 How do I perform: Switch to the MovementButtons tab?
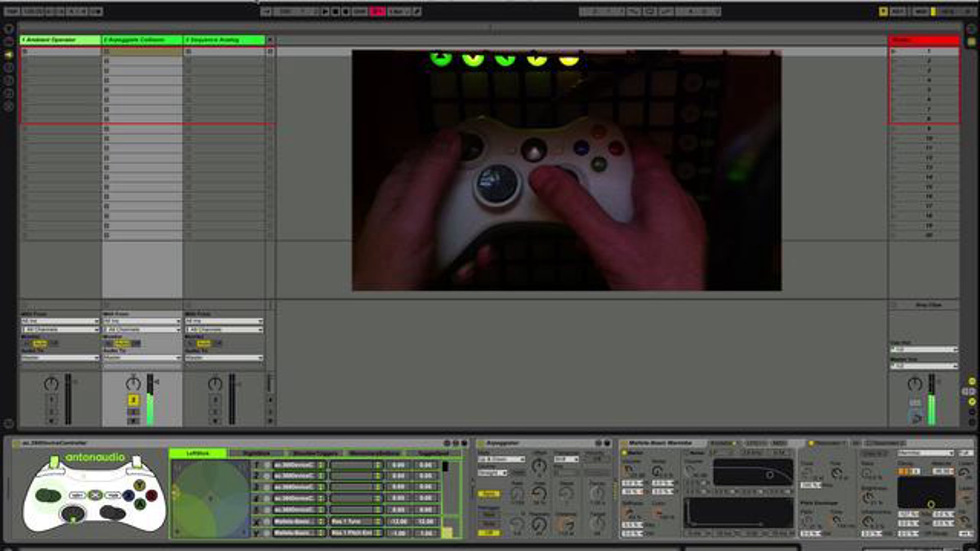click(x=374, y=453)
